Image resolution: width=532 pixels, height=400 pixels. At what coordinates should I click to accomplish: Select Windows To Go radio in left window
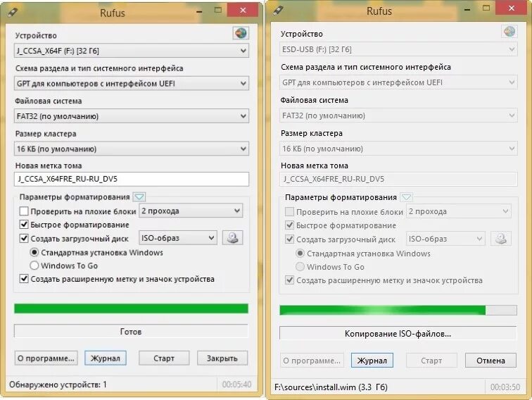34,265
